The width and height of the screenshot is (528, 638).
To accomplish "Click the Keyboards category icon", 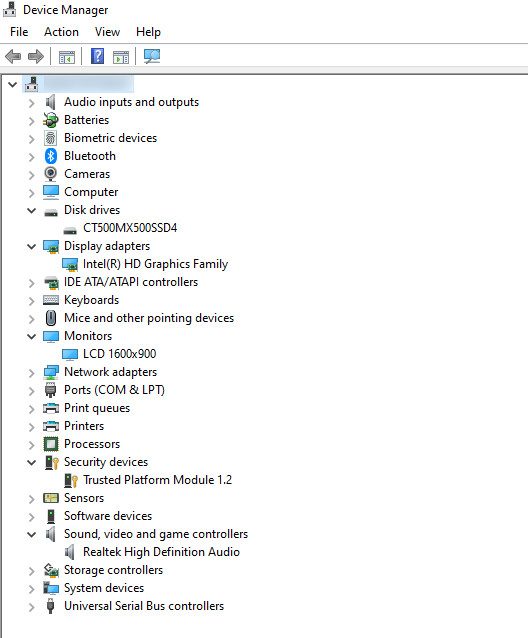I will pyautogui.click(x=51, y=300).
